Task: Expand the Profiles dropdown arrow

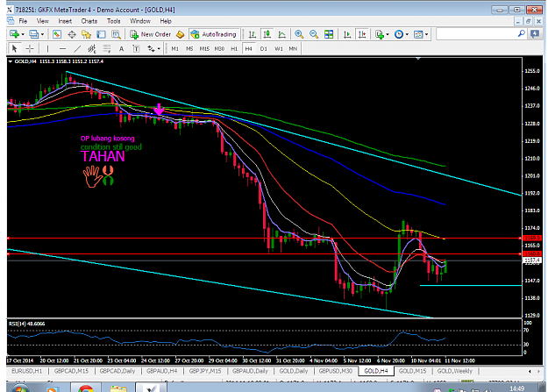Action: click(42, 34)
